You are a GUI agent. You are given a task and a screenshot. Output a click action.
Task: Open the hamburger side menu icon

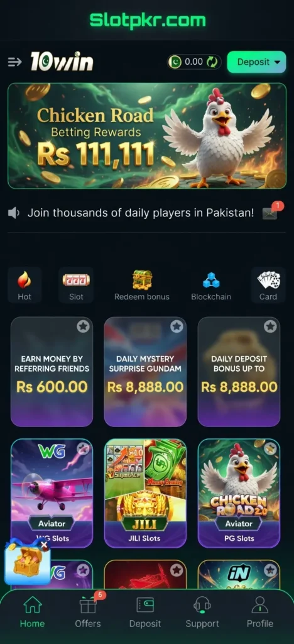[x=14, y=62]
